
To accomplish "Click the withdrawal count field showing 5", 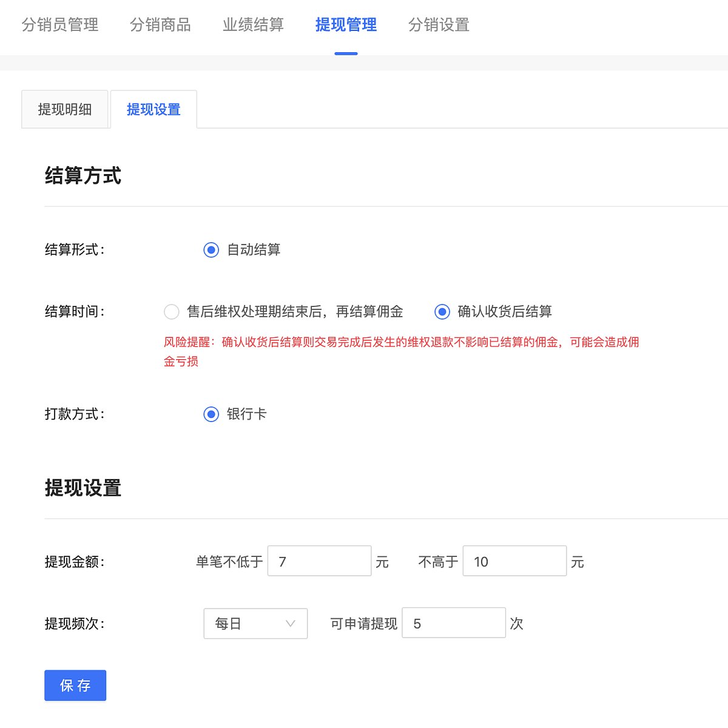I will click(x=454, y=623).
